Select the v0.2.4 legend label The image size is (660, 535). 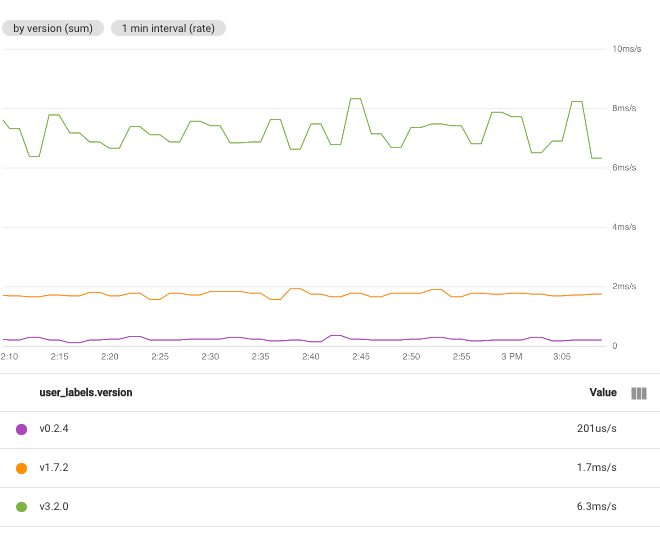[54, 429]
